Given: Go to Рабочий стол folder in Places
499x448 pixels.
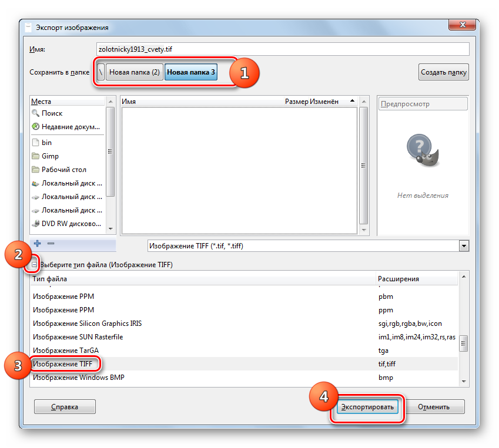Looking at the screenshot, I should pos(63,170).
